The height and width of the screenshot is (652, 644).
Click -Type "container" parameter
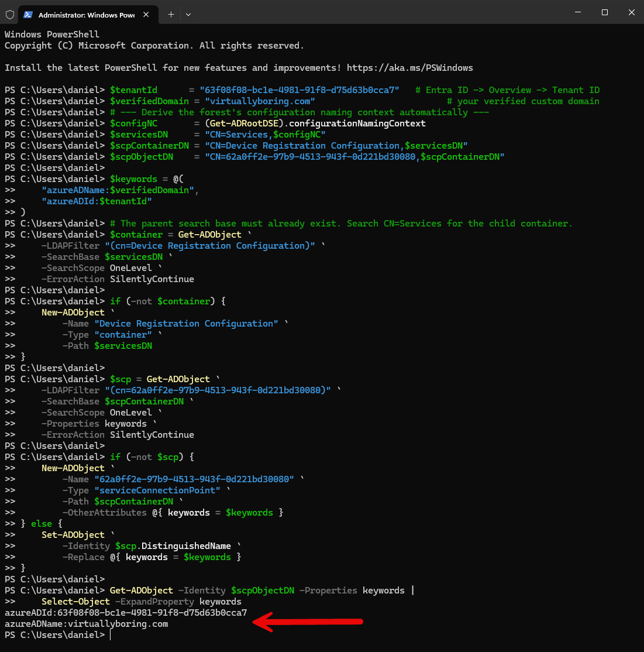[107, 335]
